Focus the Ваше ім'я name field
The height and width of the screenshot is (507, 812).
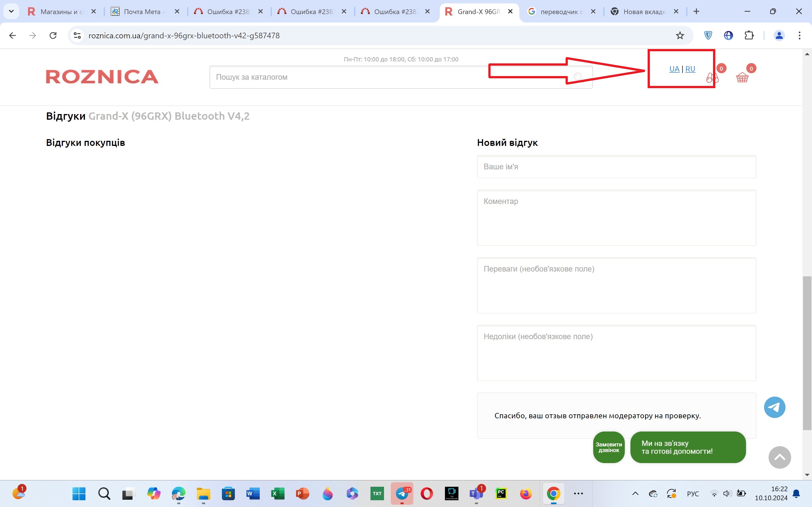click(616, 167)
